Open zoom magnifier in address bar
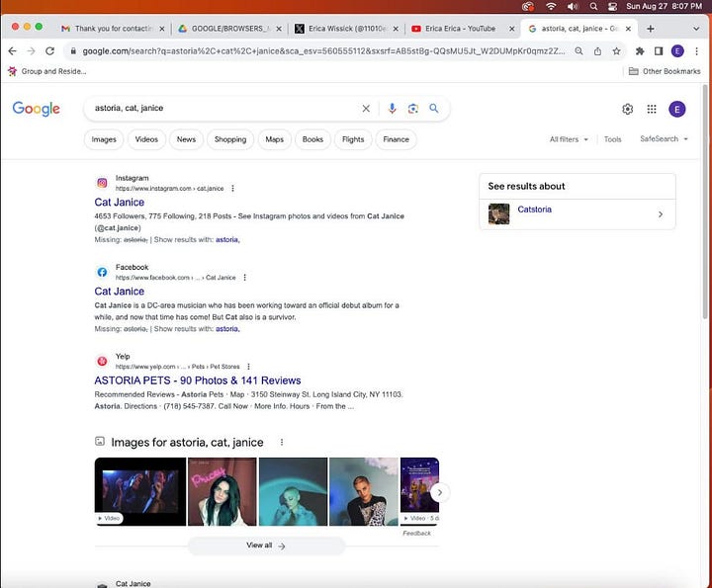This screenshot has width=712, height=588. click(x=578, y=51)
